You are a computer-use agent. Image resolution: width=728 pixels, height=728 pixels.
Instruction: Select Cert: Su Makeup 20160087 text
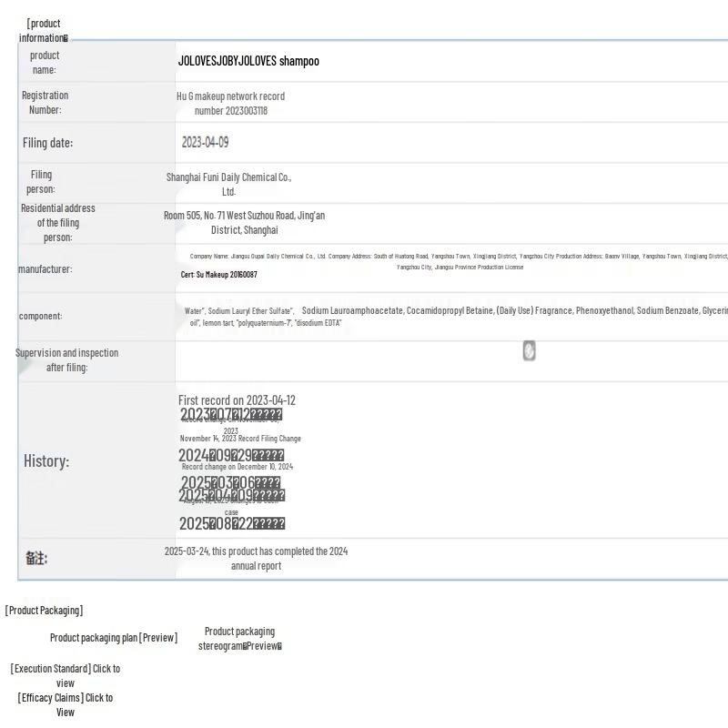click(x=218, y=275)
